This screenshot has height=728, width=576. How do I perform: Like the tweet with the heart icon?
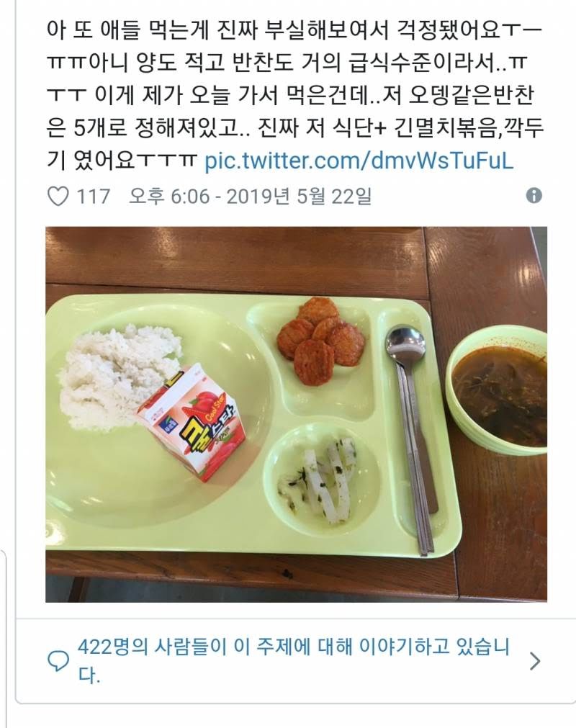[x=58, y=196]
